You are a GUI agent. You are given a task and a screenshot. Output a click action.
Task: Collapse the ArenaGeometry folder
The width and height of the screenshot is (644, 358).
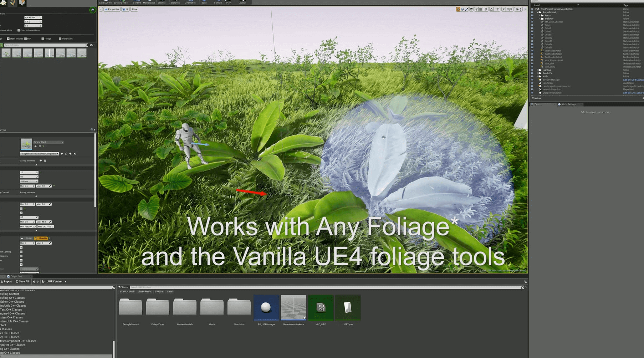[x=537, y=12]
